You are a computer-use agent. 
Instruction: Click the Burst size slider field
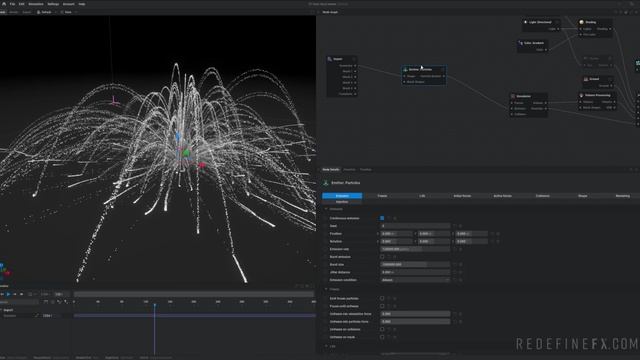coord(415,265)
